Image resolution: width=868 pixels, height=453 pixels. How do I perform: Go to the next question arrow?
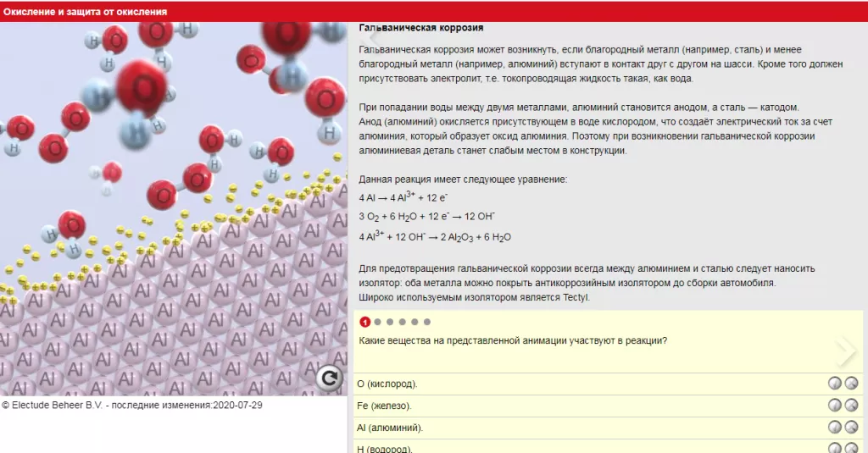(x=846, y=350)
